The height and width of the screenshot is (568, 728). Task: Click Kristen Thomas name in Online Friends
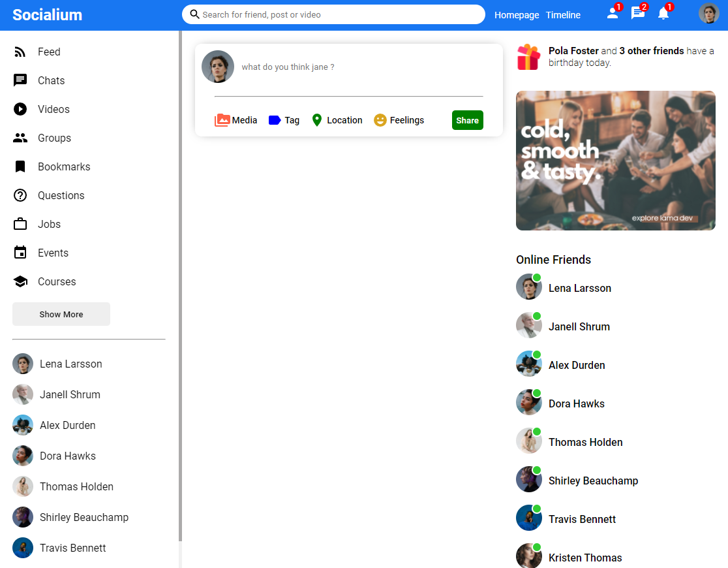(x=585, y=558)
